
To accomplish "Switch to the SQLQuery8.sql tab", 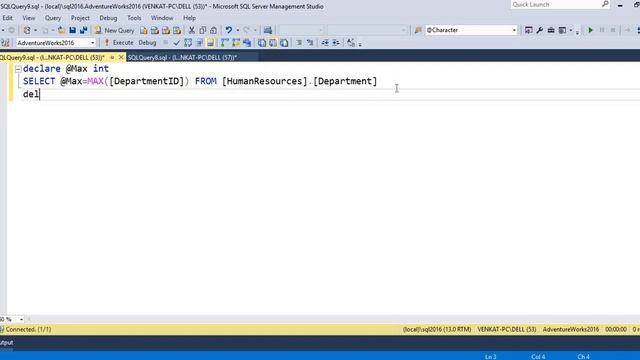I will pos(182,58).
